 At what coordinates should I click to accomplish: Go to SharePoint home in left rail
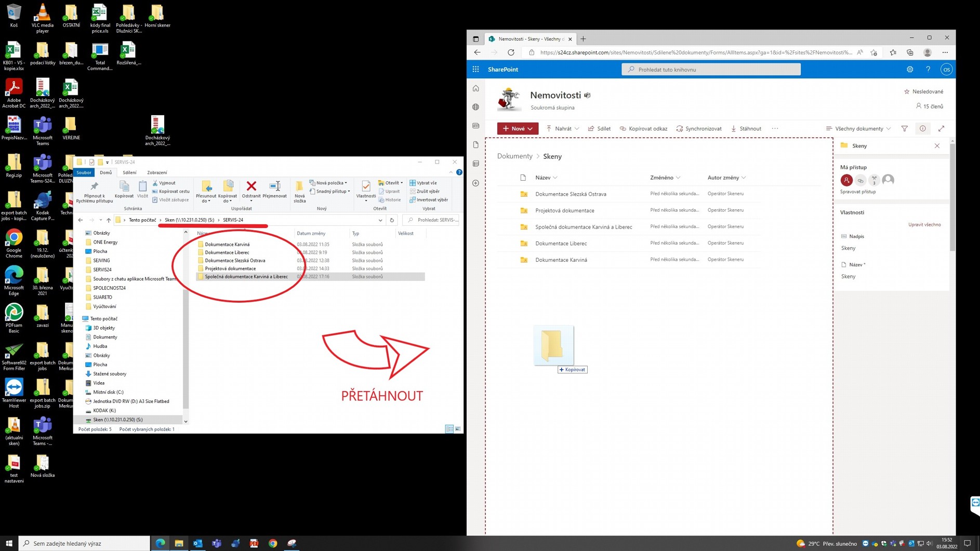coord(475,88)
